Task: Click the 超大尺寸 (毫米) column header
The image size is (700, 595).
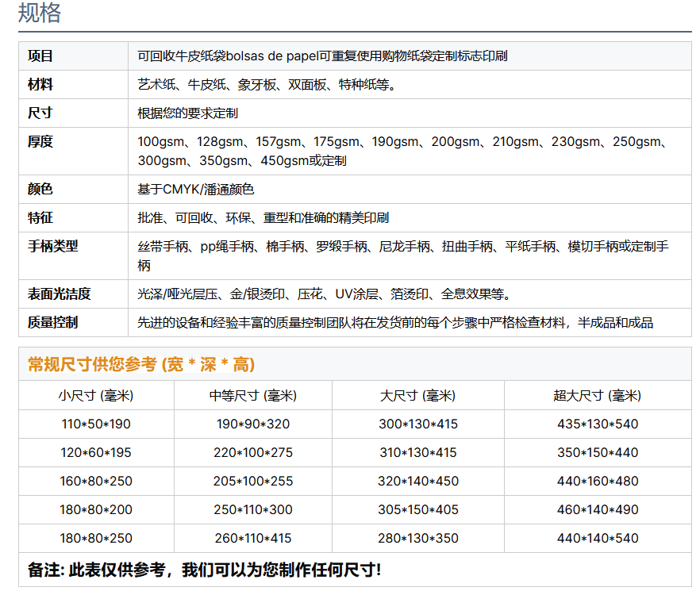Action: [597, 395]
